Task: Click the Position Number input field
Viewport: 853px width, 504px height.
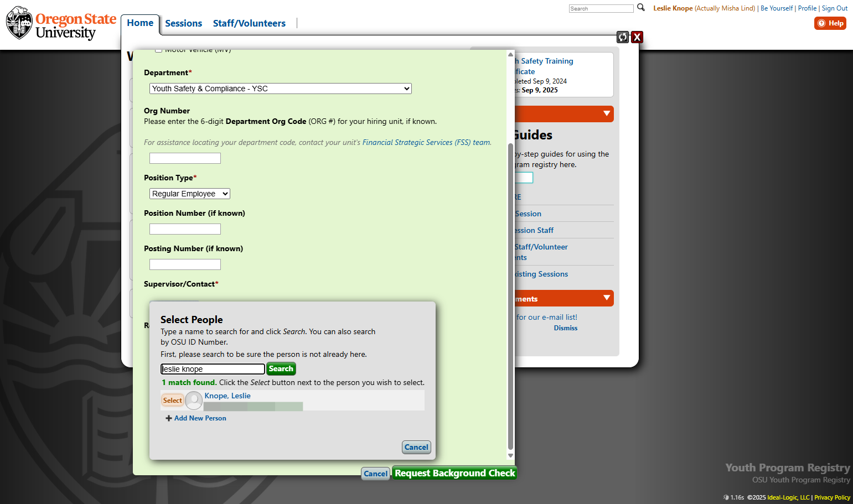Action: pyautogui.click(x=185, y=229)
